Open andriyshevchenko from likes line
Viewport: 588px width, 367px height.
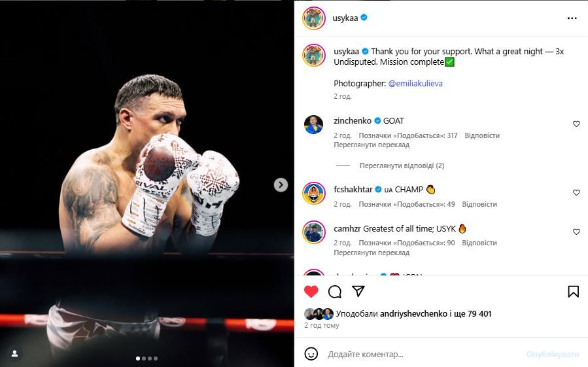click(x=413, y=314)
